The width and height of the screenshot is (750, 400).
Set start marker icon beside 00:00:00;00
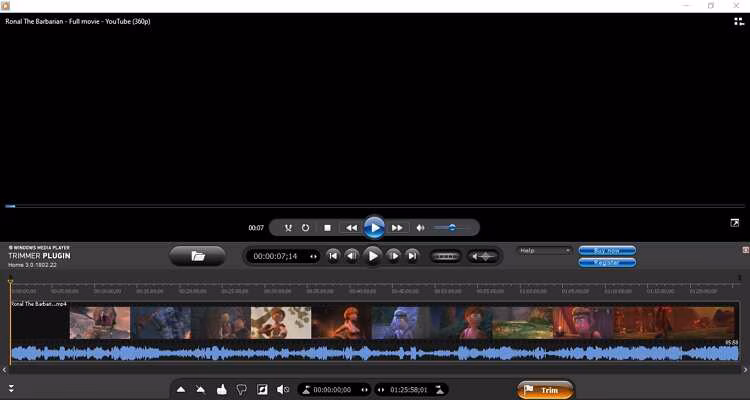[306, 389]
